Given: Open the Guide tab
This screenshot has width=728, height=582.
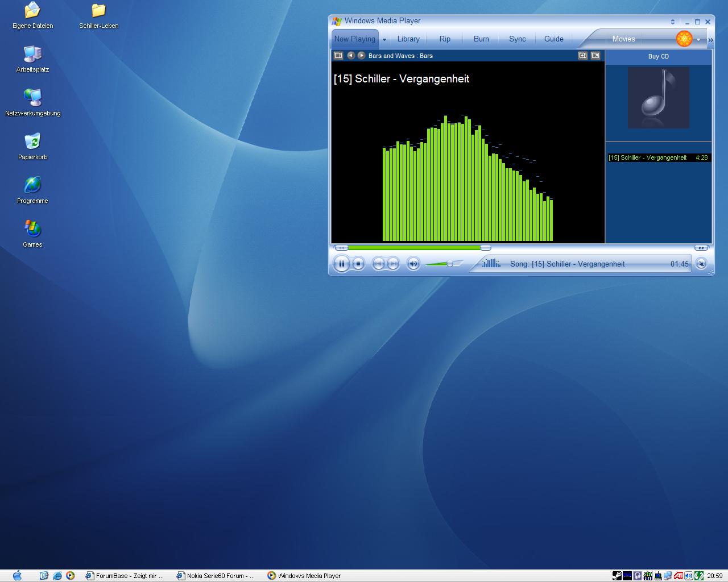Looking at the screenshot, I should (x=554, y=39).
